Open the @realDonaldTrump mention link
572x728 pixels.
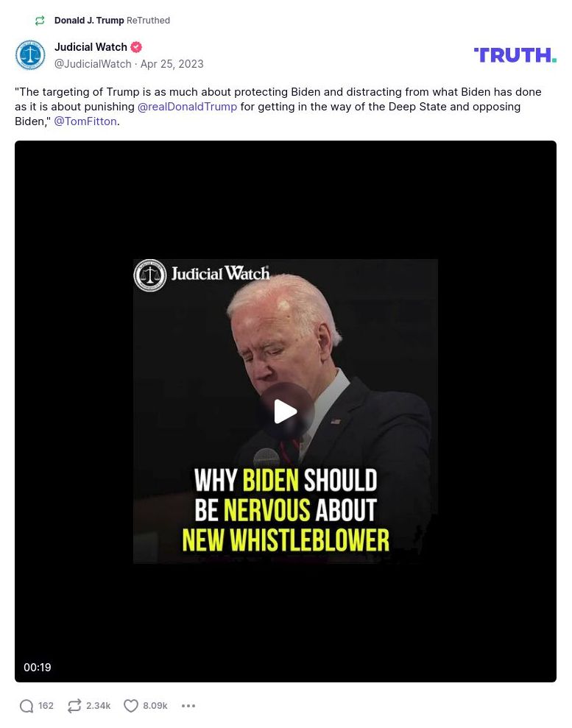coord(187,107)
